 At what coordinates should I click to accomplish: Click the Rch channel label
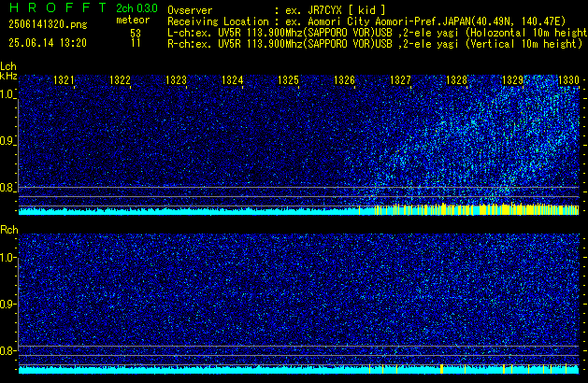click(x=9, y=230)
